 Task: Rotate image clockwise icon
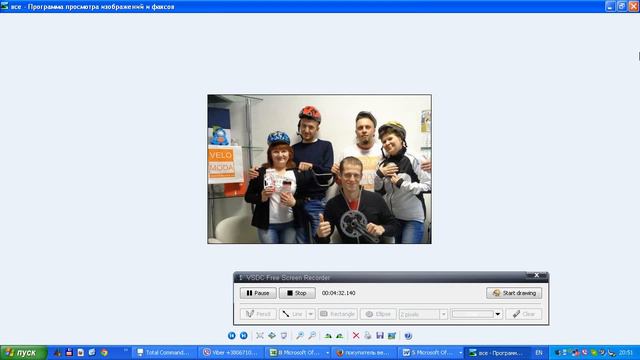pyautogui.click(x=328, y=336)
